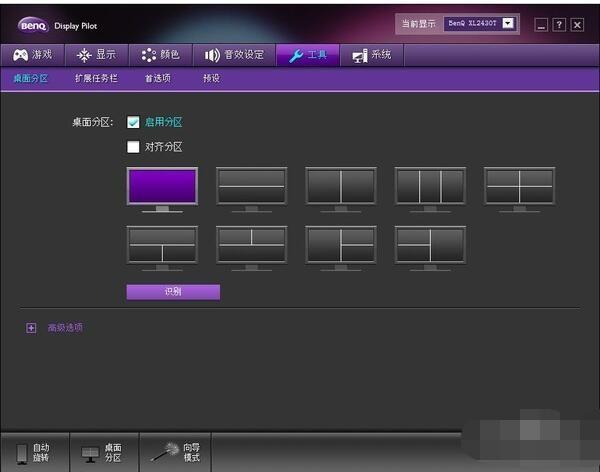Enable the 对齐分区 checkbox
Viewport: 600px width, 472px height.
[133, 147]
